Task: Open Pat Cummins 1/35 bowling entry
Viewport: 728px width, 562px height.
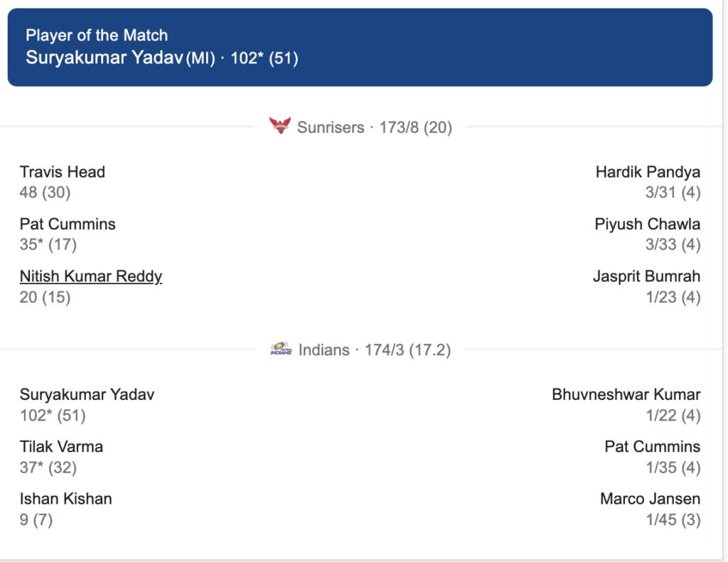Action: coord(653,457)
